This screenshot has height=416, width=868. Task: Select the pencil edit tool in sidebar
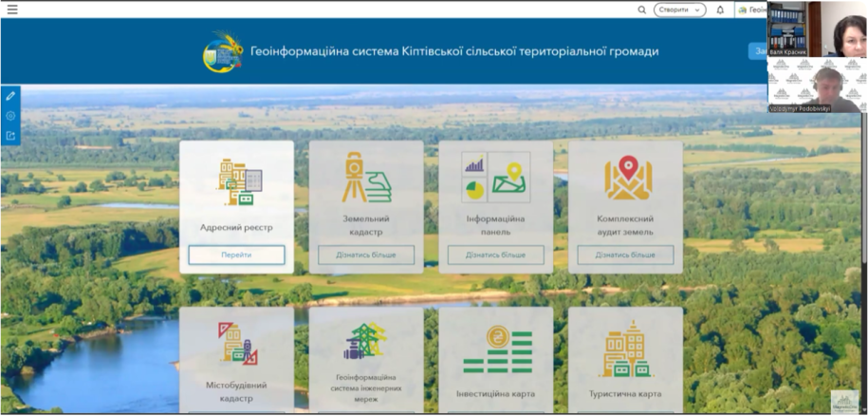[x=10, y=96]
